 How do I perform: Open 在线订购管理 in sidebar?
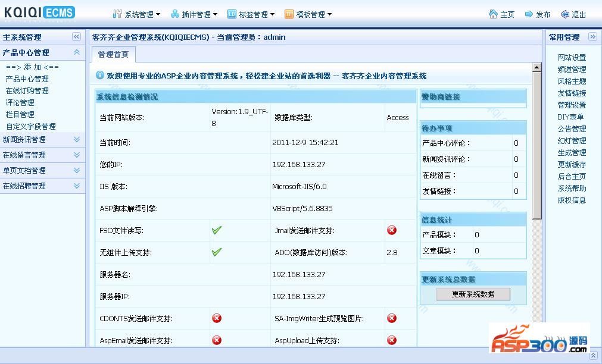pos(27,90)
